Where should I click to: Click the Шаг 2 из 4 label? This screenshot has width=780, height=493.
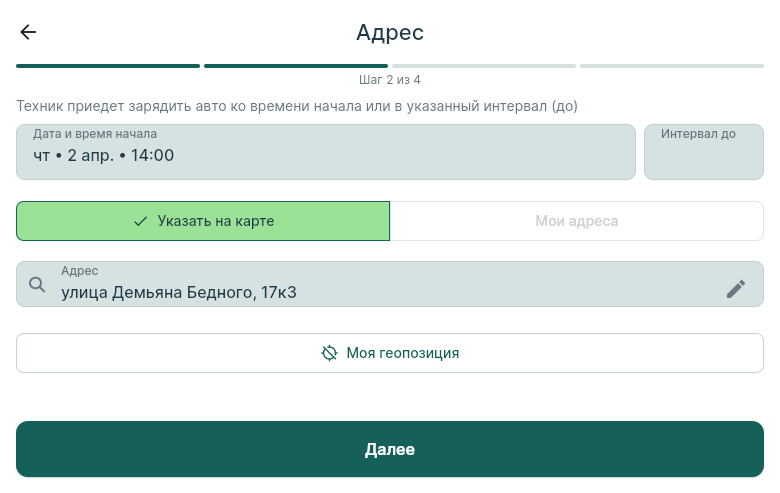[390, 80]
